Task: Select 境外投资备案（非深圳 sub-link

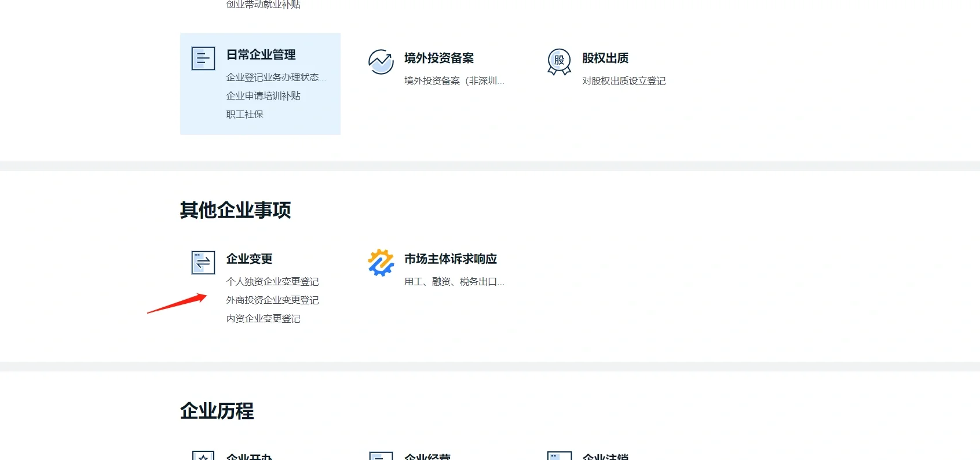Action: [454, 81]
